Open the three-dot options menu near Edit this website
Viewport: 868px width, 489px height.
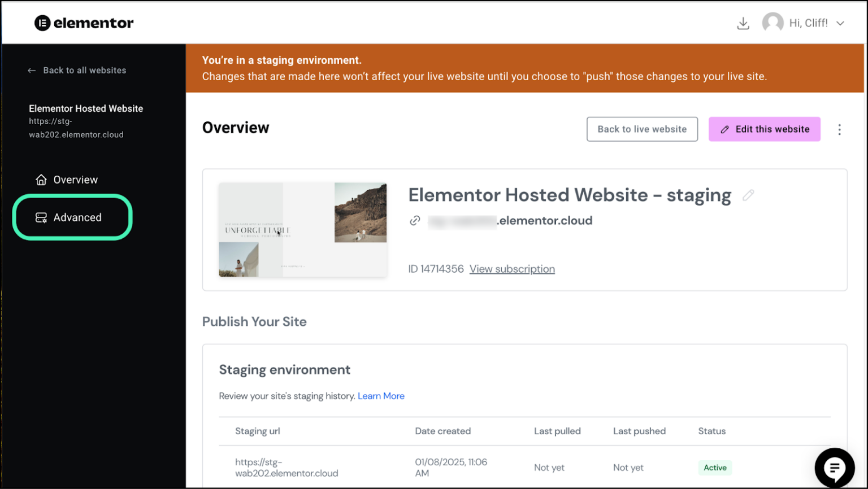click(x=840, y=129)
